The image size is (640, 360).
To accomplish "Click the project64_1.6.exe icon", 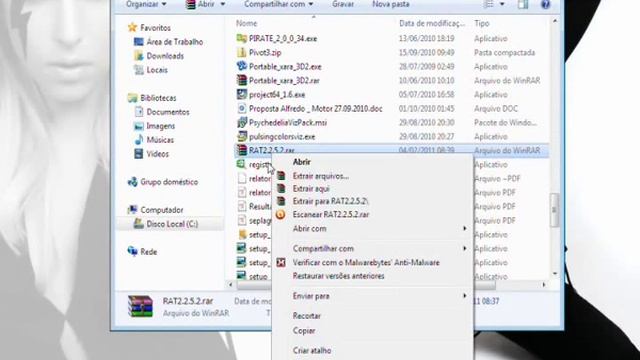I will 242,94.
